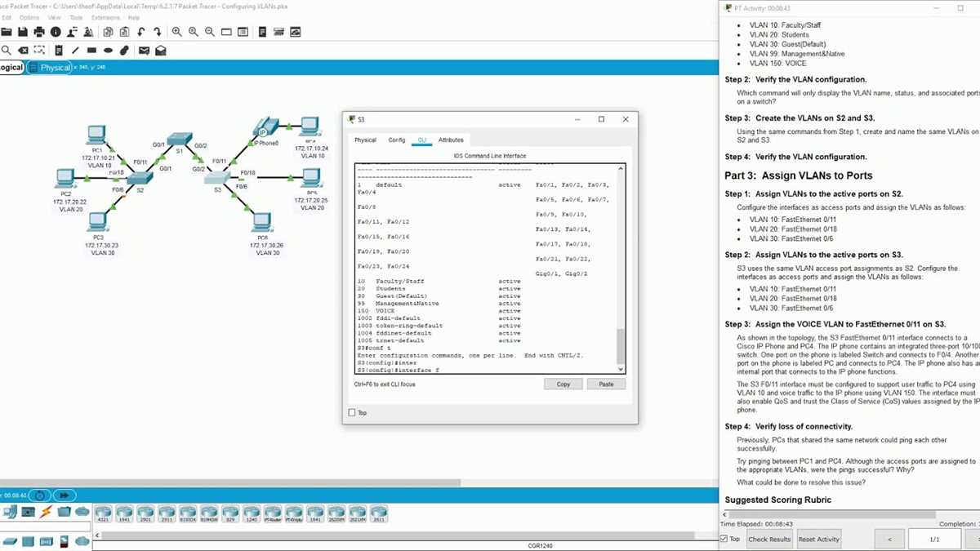
Task: Select the Draw Line tool
Action: (74, 51)
